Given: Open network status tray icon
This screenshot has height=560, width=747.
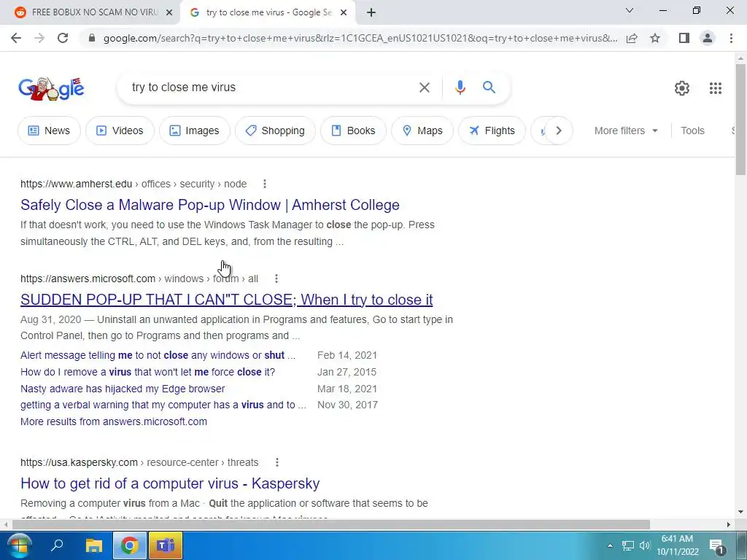Looking at the screenshot, I should click(x=628, y=545).
